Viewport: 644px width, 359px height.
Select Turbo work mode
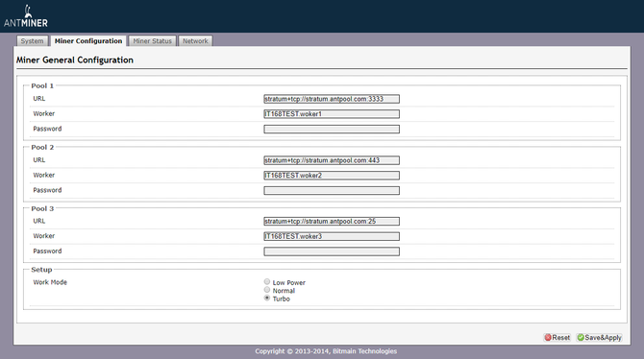(267, 299)
